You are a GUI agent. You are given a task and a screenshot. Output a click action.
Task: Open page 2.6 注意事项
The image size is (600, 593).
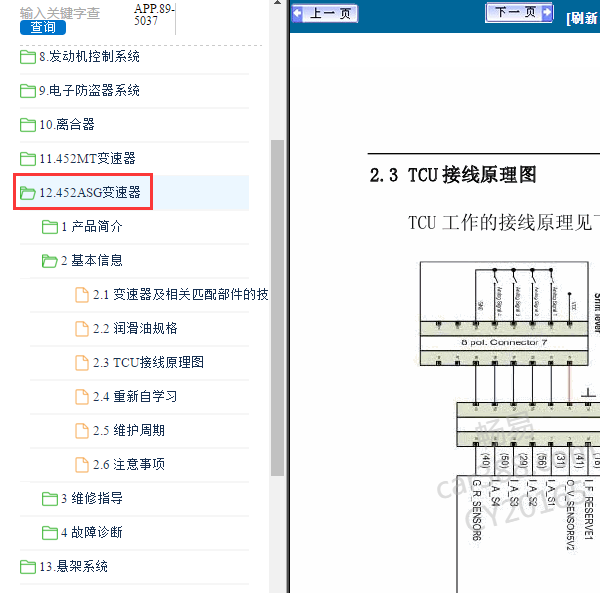[129, 464]
